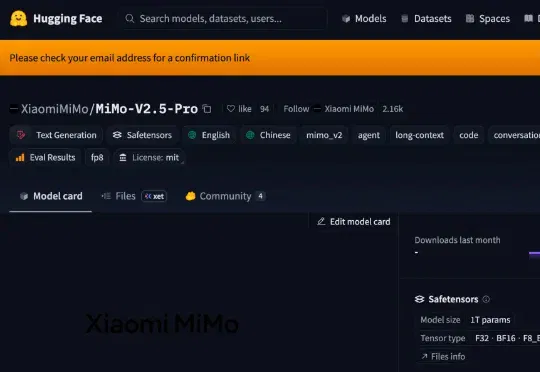Click the downloads graph line
Viewport: 540px width, 372px height.
tap(534, 254)
